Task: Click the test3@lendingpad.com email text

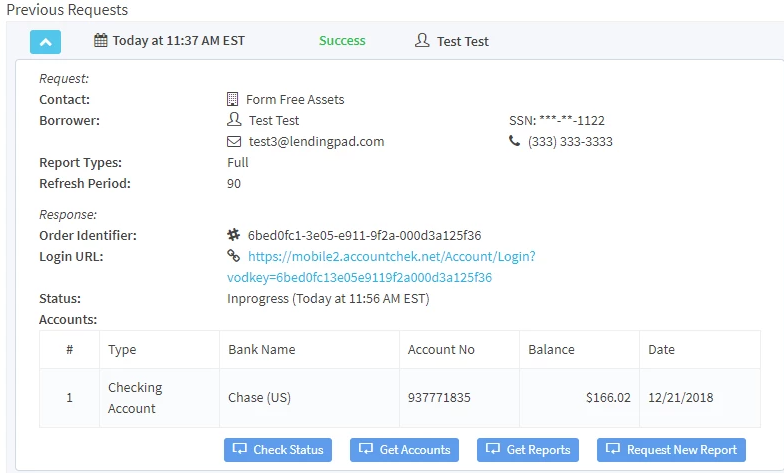Action: 316,142
